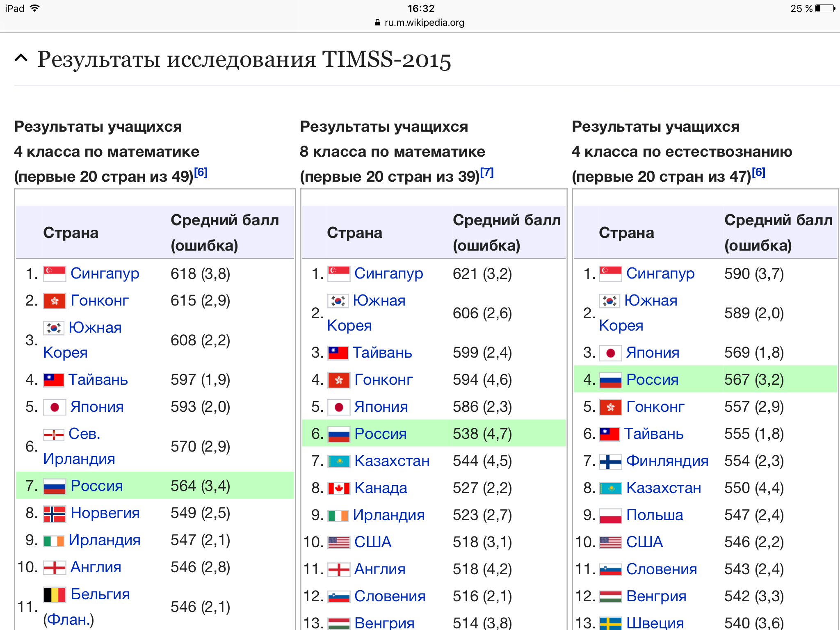
Task: Open footnote [6] above science table
Action: [758, 172]
